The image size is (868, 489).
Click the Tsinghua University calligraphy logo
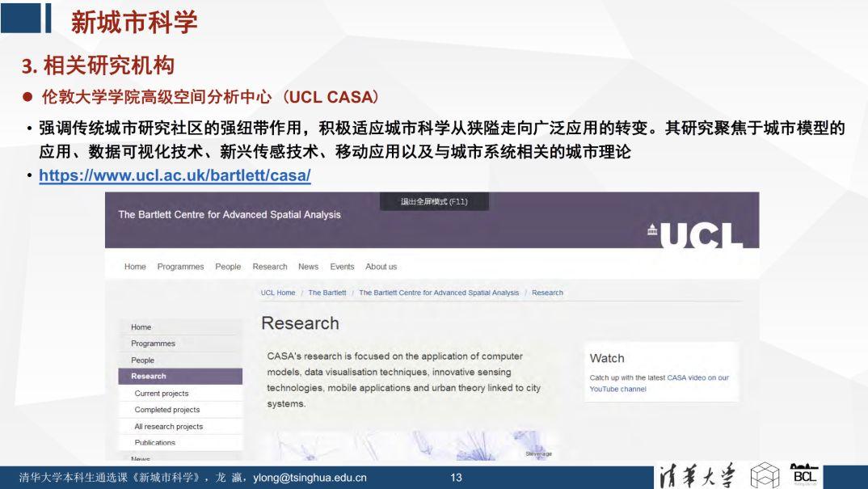click(x=697, y=476)
